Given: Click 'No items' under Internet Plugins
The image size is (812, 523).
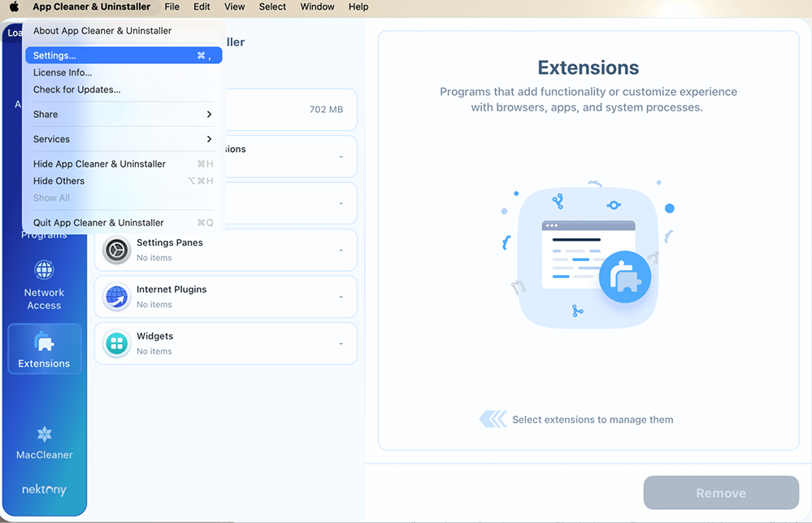Looking at the screenshot, I should tap(154, 304).
